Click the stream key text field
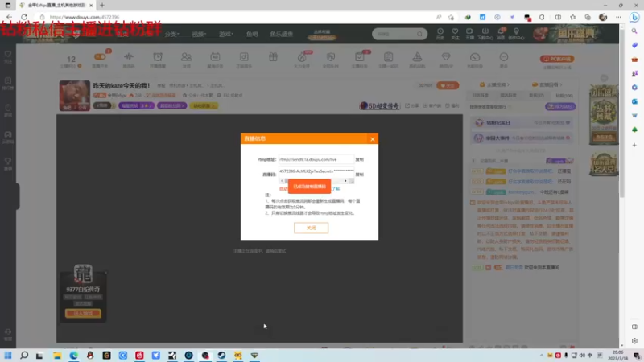 tap(316, 171)
